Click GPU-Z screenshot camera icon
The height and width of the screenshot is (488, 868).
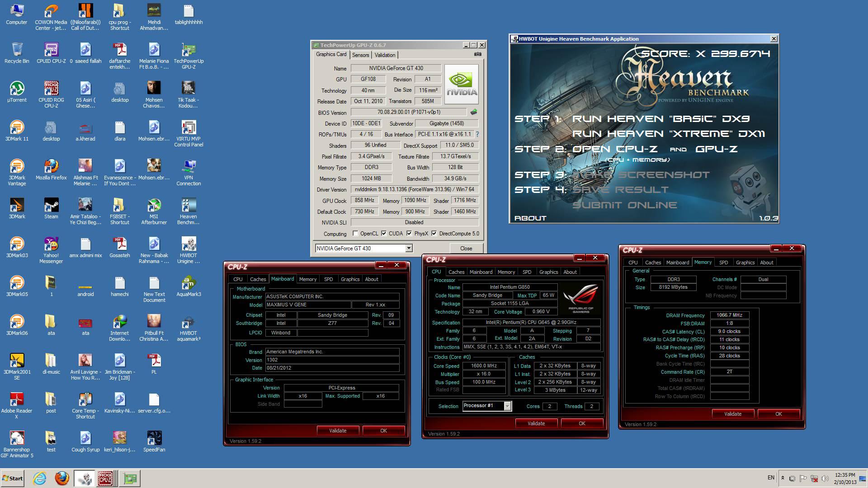[478, 54]
